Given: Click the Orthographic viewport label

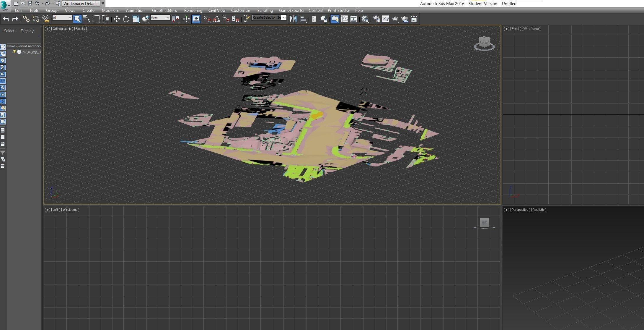Looking at the screenshot, I should click(62, 29).
